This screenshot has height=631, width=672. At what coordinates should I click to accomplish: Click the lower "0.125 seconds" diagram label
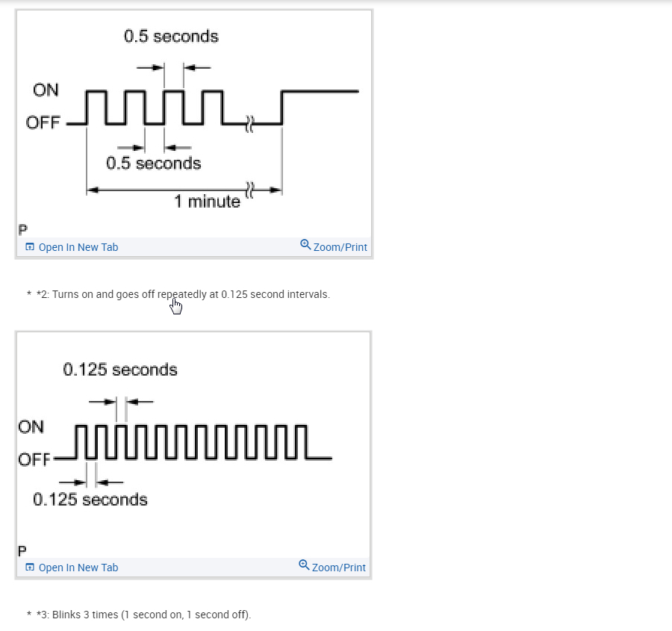click(x=90, y=500)
